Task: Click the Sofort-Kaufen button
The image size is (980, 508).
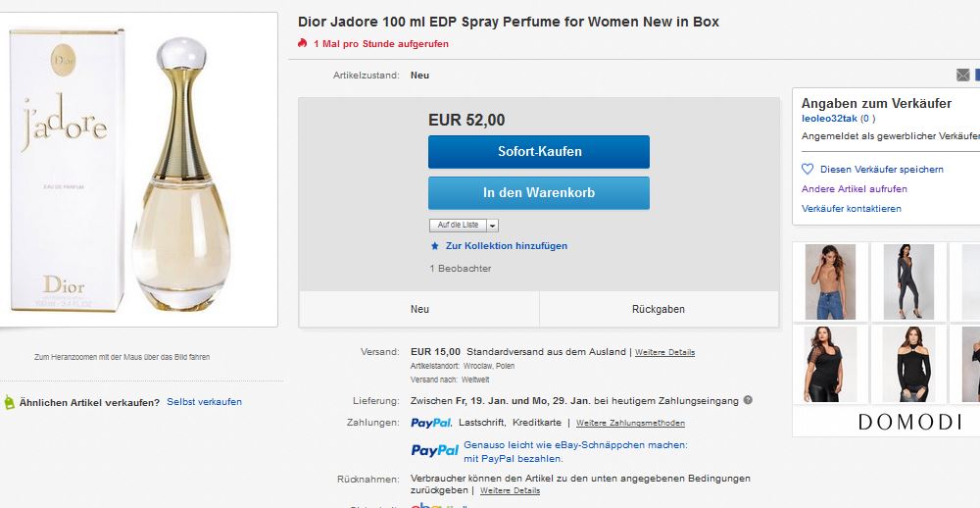Action: [539, 151]
